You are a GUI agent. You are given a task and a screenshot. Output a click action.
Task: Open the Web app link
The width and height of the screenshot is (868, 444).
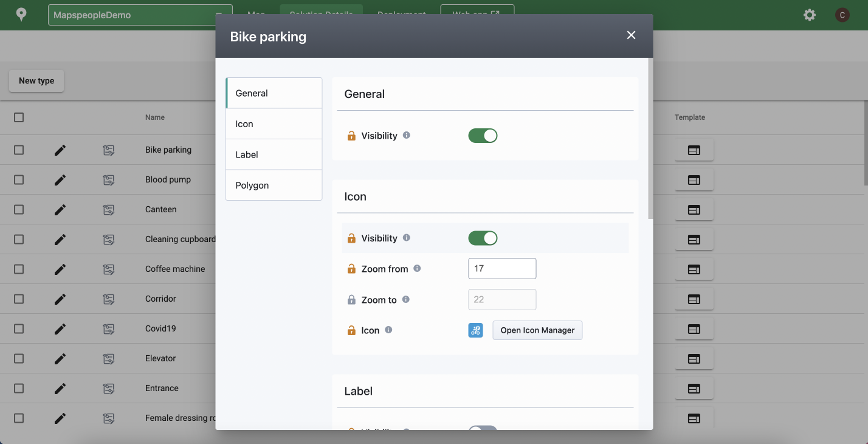477,11
